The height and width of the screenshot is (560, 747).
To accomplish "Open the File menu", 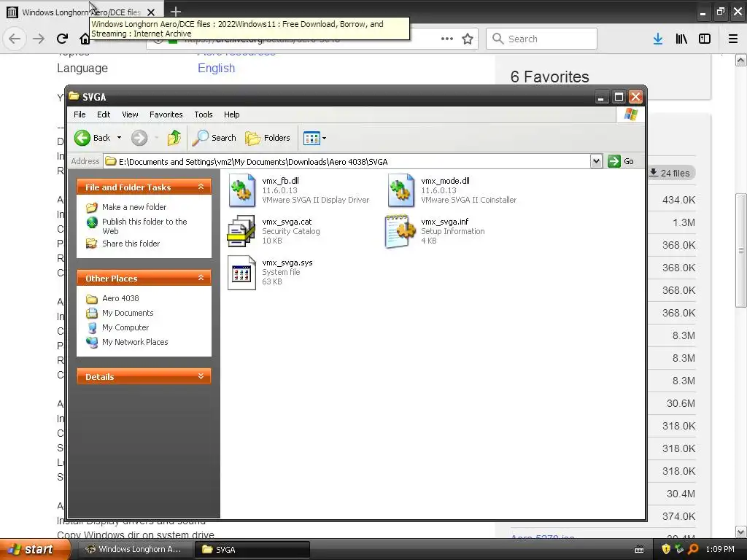I will [80, 114].
